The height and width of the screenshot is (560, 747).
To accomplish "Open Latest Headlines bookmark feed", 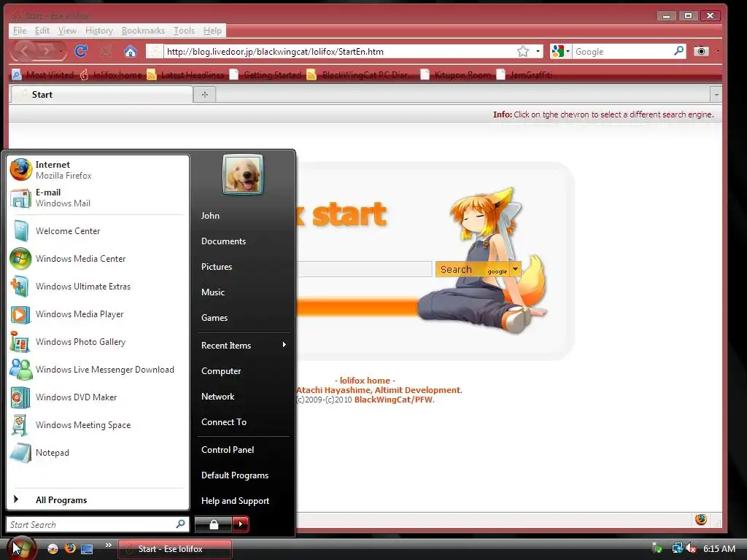I will (185, 75).
